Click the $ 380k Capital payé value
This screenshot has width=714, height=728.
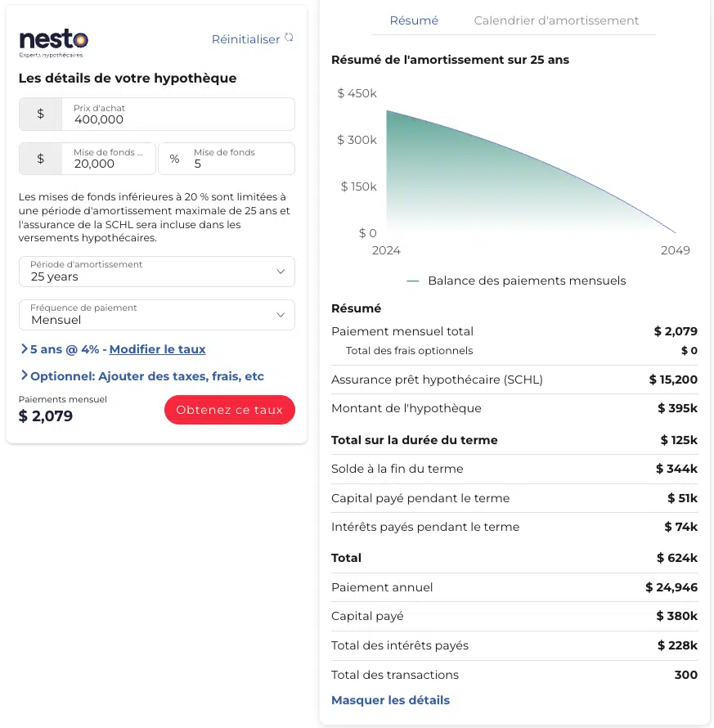(677, 616)
